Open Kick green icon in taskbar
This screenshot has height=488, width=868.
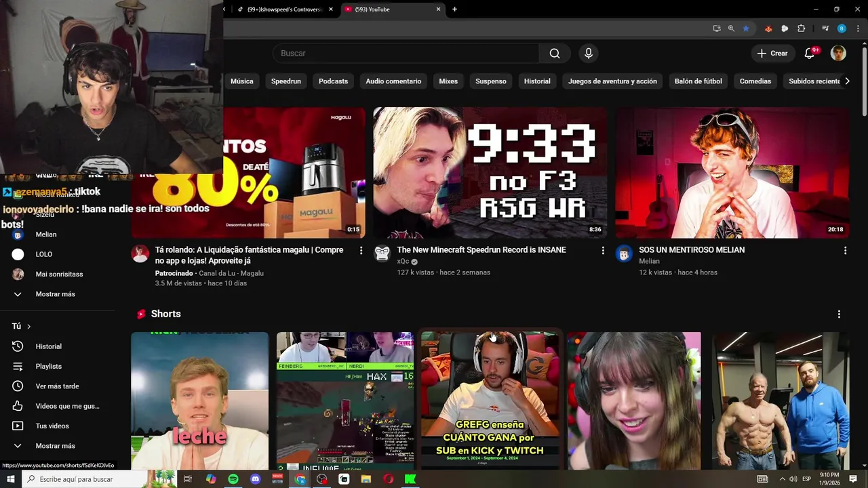(410, 479)
